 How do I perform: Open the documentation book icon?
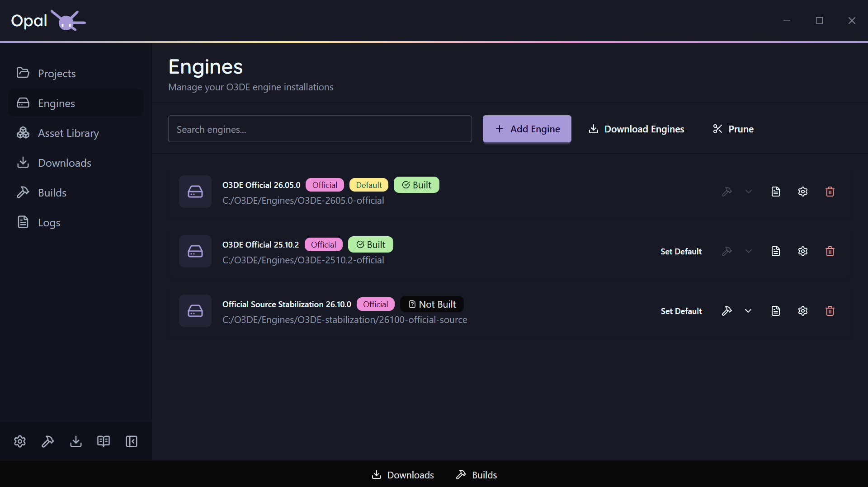coord(104,441)
